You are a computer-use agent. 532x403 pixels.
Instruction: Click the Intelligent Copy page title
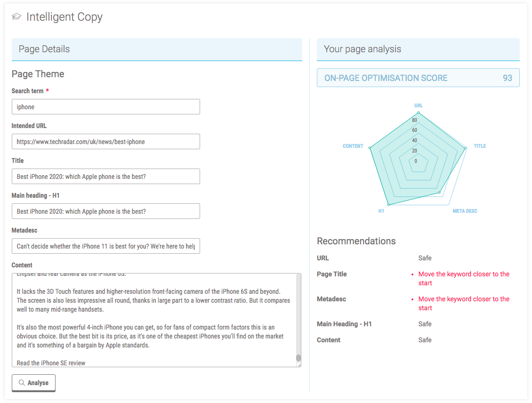click(x=64, y=17)
